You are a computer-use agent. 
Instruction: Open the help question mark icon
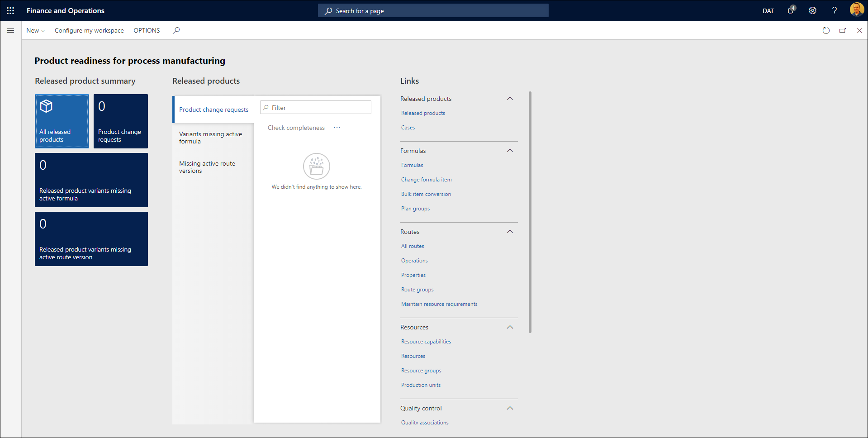[x=834, y=11]
